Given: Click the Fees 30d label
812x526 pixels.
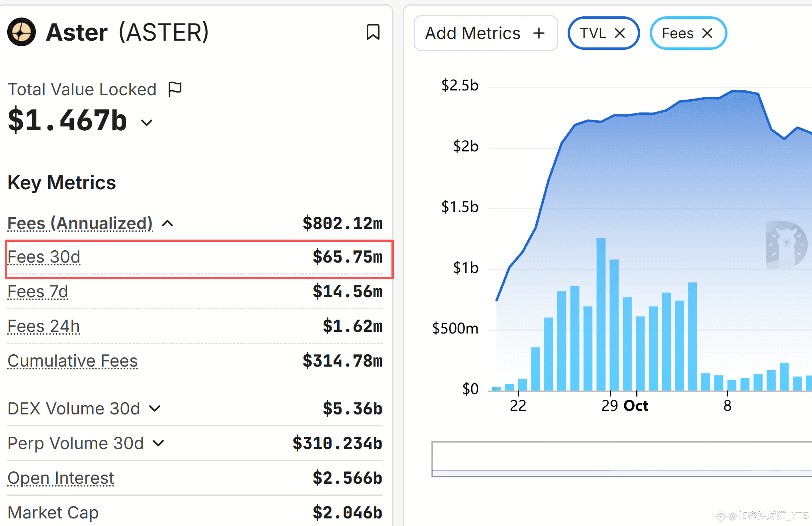Looking at the screenshot, I should [x=44, y=257].
